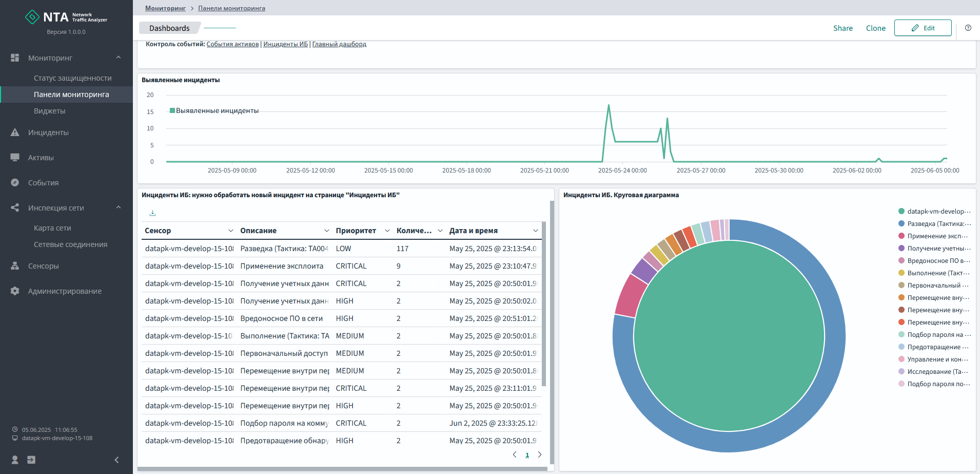Collapse the Инспекция сети menu section
This screenshot has width=980, height=474.
click(x=119, y=208)
